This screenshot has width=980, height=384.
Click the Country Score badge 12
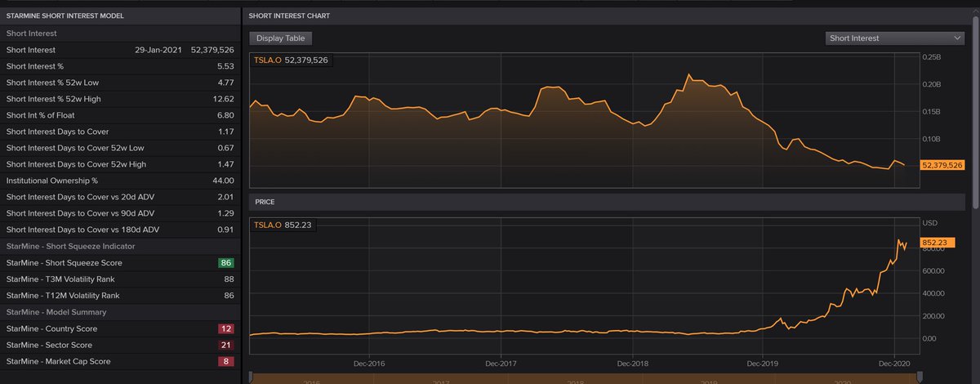pyautogui.click(x=226, y=328)
